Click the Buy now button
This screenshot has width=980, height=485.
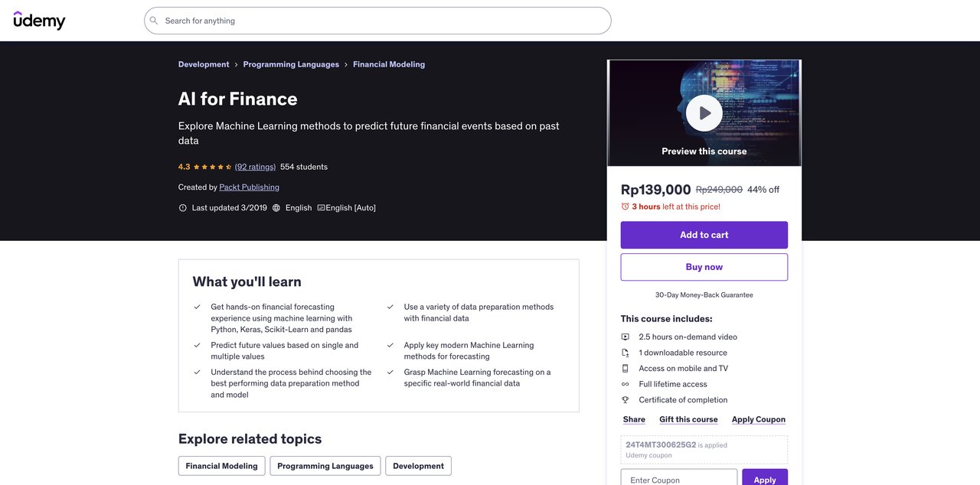(704, 267)
